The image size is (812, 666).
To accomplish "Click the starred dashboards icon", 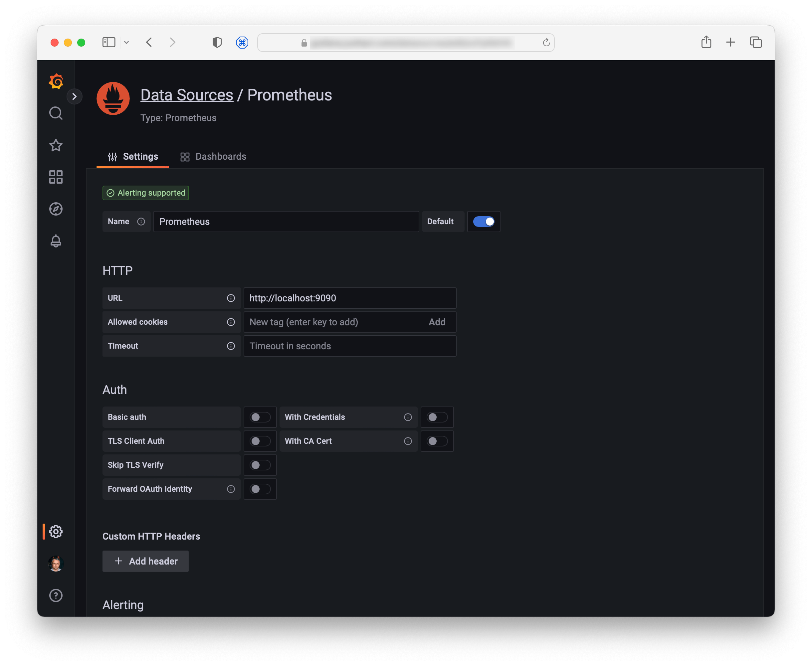I will [x=56, y=145].
